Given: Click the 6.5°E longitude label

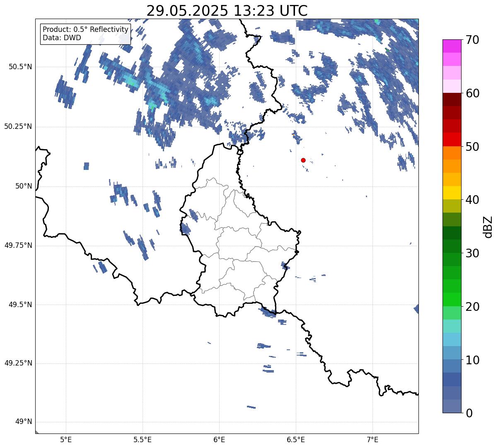Looking at the screenshot, I should tap(296, 439).
